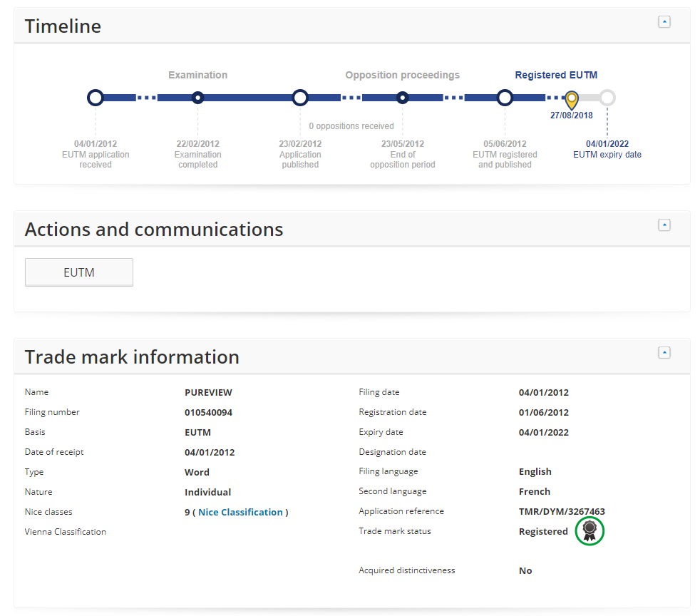Select the End of opposition period marker
Viewport: 700px width, 616px height.
[402, 97]
